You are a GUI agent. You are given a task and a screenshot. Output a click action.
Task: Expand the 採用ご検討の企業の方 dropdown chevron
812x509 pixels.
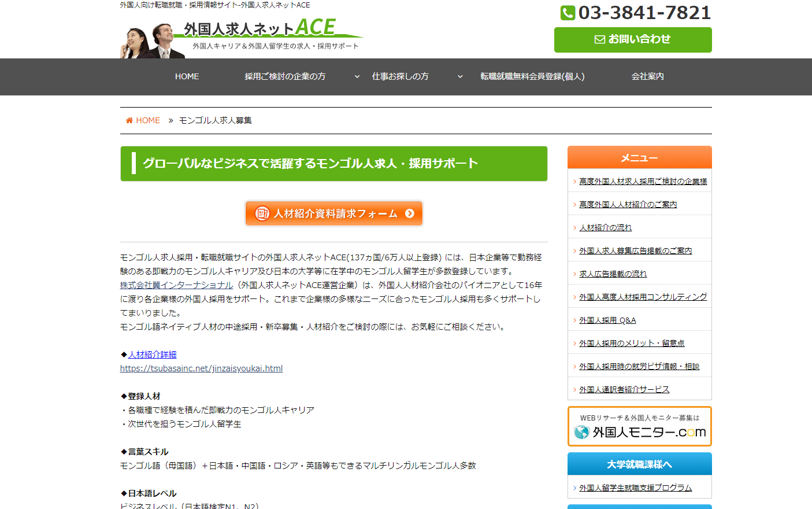click(x=357, y=76)
